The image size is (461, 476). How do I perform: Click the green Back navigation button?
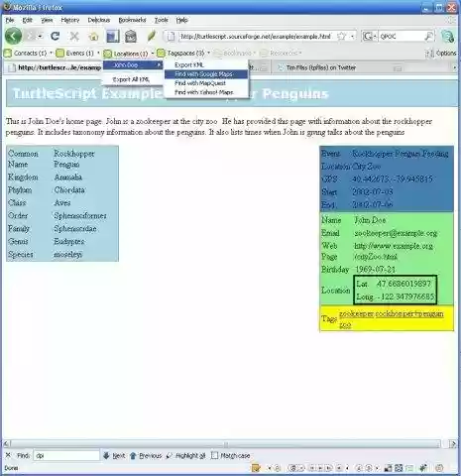pos(13,36)
